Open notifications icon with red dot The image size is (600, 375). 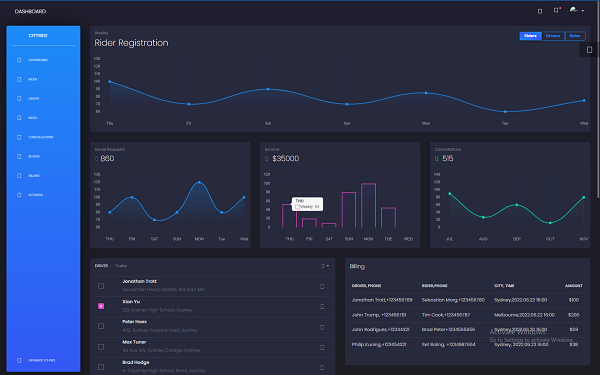(x=556, y=10)
